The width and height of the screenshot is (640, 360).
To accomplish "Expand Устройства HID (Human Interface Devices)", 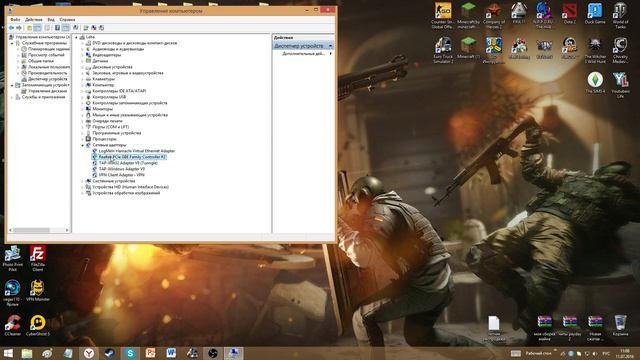I will [x=82, y=187].
